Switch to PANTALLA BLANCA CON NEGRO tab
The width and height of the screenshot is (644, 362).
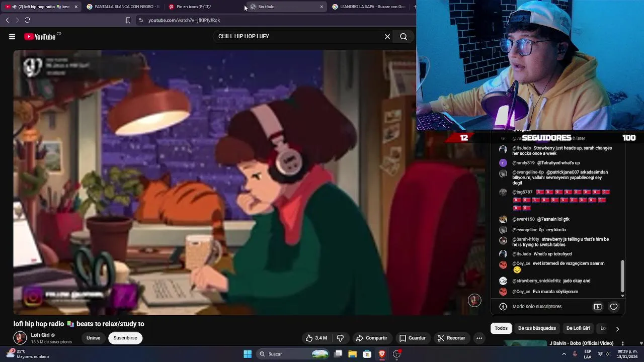click(x=123, y=7)
